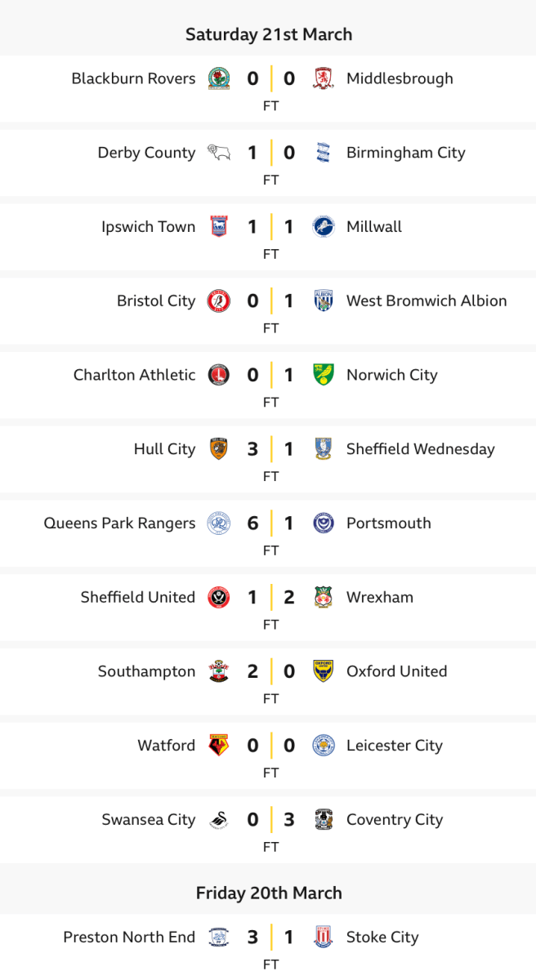Screen dimensions: 536x980
Task: Click the Stoke City club crest
Action: tap(324, 938)
